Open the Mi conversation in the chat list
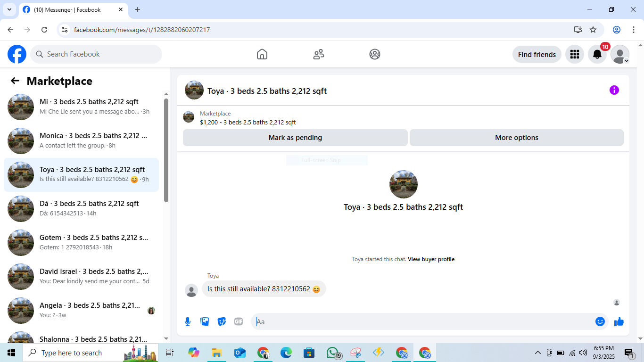644x362 pixels. 81,107
